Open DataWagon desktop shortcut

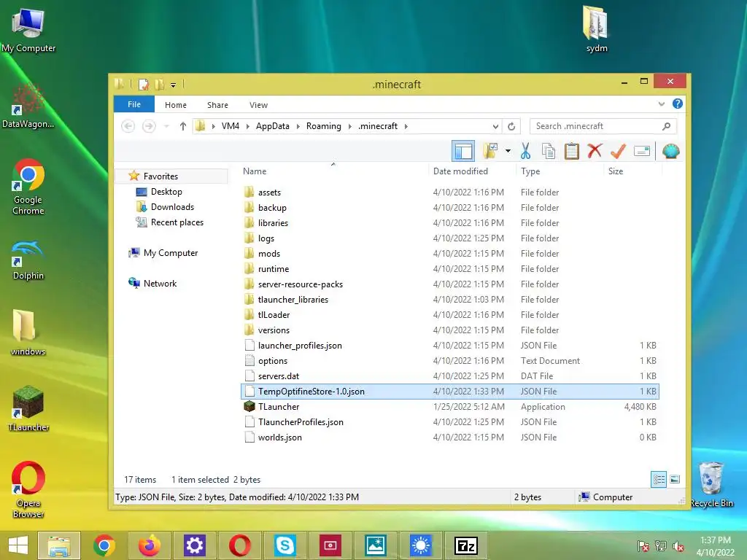[28, 106]
